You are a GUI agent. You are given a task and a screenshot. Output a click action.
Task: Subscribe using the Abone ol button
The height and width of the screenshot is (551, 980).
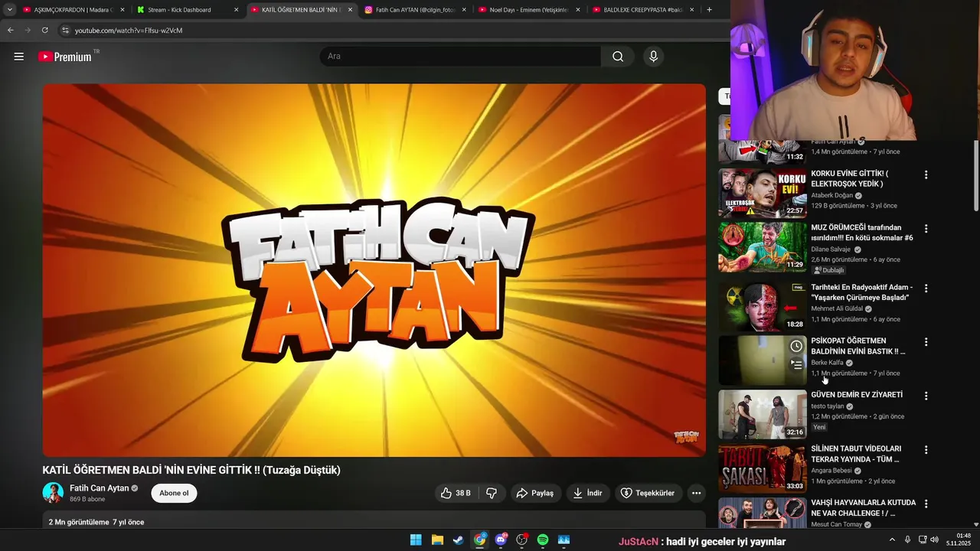point(174,494)
